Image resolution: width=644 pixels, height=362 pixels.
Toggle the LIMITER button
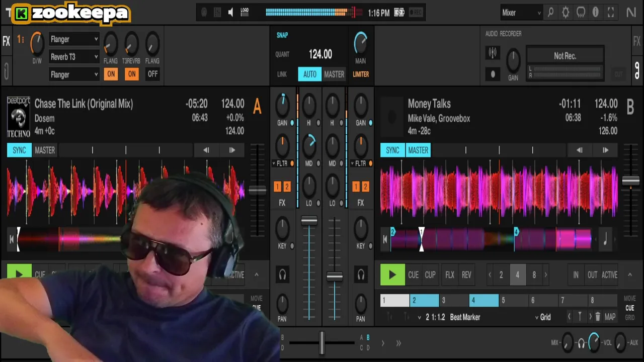[361, 74]
